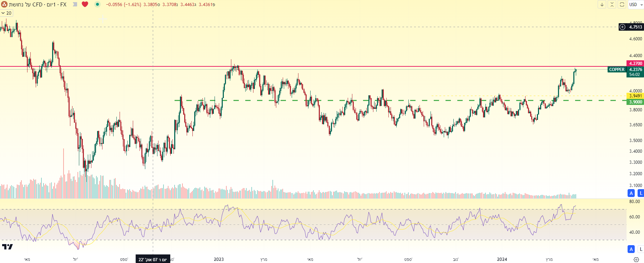Click the green 3.9000 price level label

pos(635,102)
